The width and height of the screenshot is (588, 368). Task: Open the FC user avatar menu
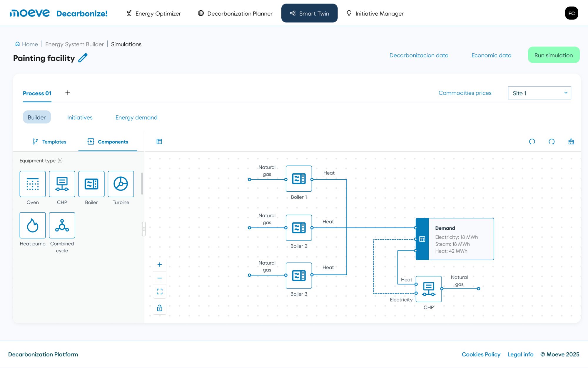point(572,13)
